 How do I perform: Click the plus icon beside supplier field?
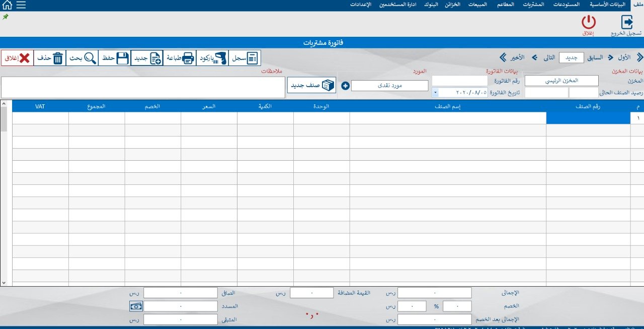345,86
